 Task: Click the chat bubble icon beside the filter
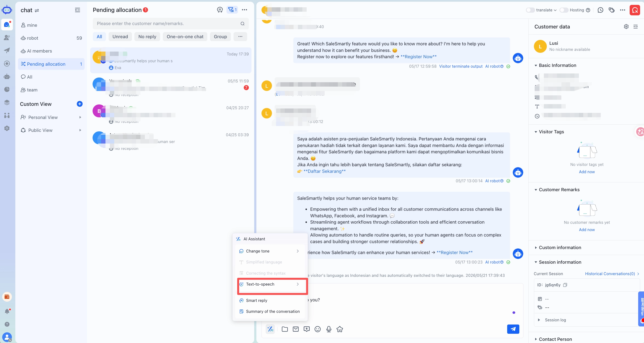(220, 10)
